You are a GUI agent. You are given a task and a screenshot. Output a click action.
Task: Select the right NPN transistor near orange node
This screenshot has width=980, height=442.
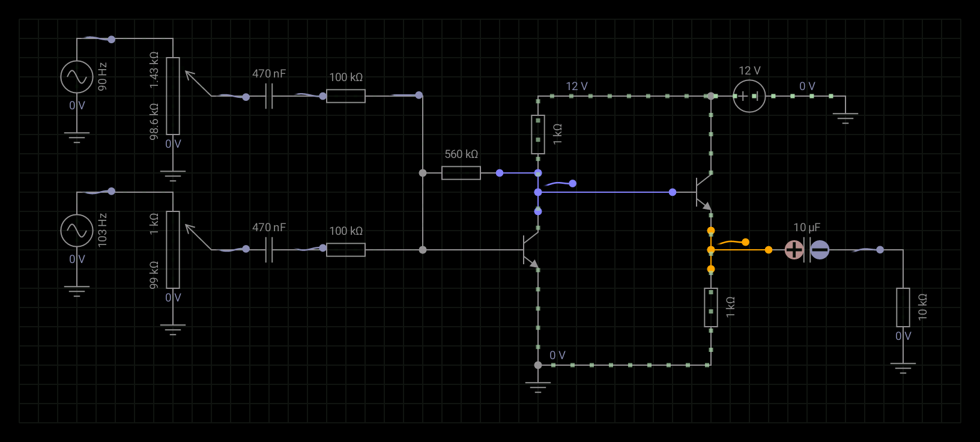703,192
